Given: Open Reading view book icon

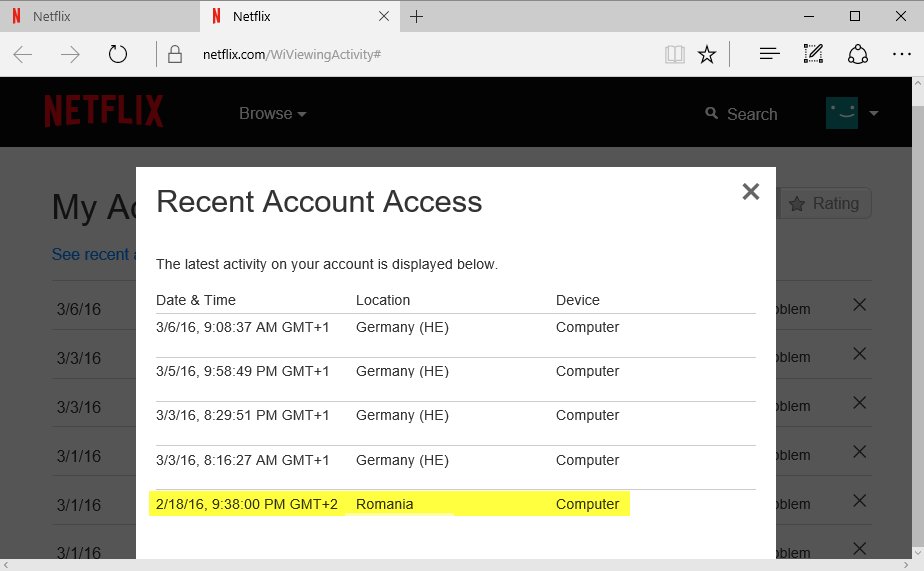Looking at the screenshot, I should pyautogui.click(x=675, y=54).
